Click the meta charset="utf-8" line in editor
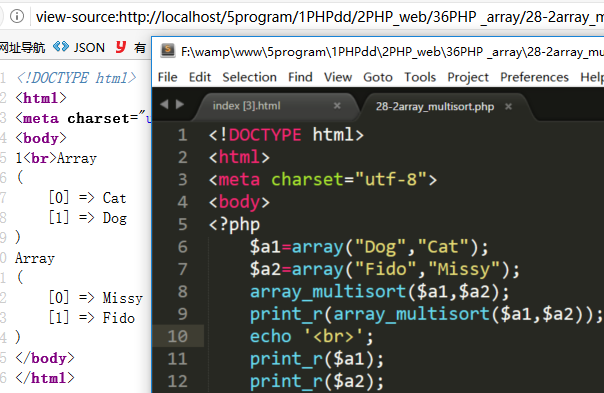The height and width of the screenshot is (393, 604). pos(323,180)
